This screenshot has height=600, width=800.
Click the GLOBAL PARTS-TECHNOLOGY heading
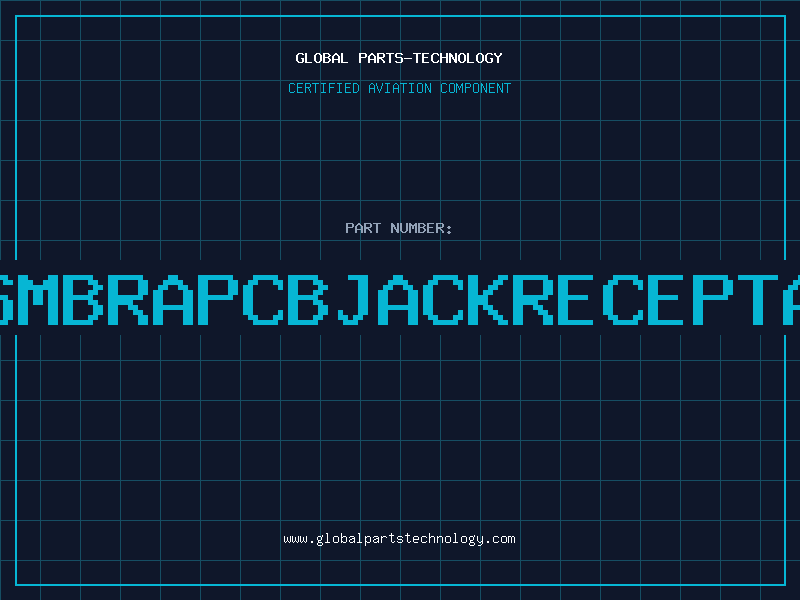pyautogui.click(x=399, y=58)
